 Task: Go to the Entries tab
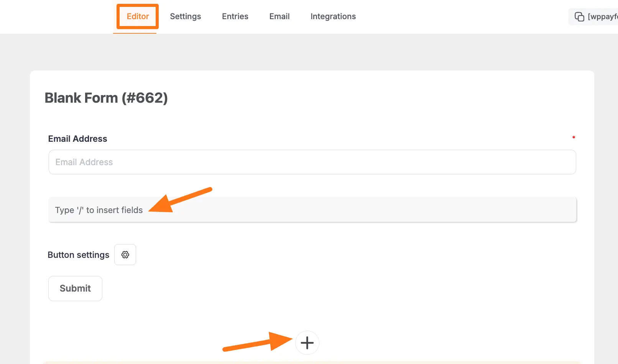pyautogui.click(x=235, y=16)
